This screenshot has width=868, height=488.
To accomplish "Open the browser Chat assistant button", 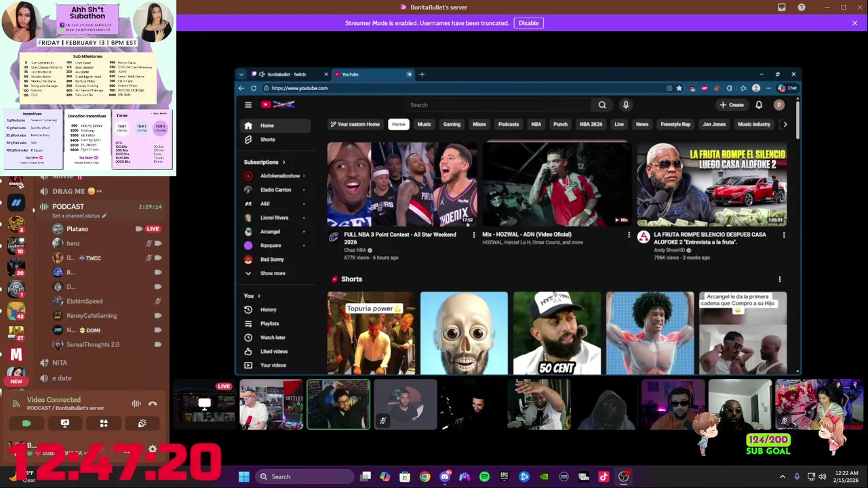I will coord(787,88).
